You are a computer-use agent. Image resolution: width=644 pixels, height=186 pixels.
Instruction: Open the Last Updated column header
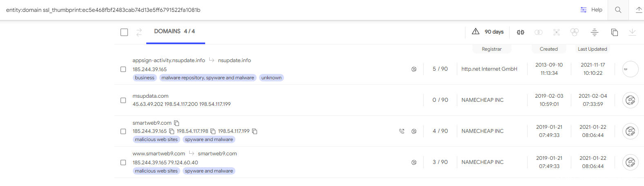pyautogui.click(x=592, y=49)
